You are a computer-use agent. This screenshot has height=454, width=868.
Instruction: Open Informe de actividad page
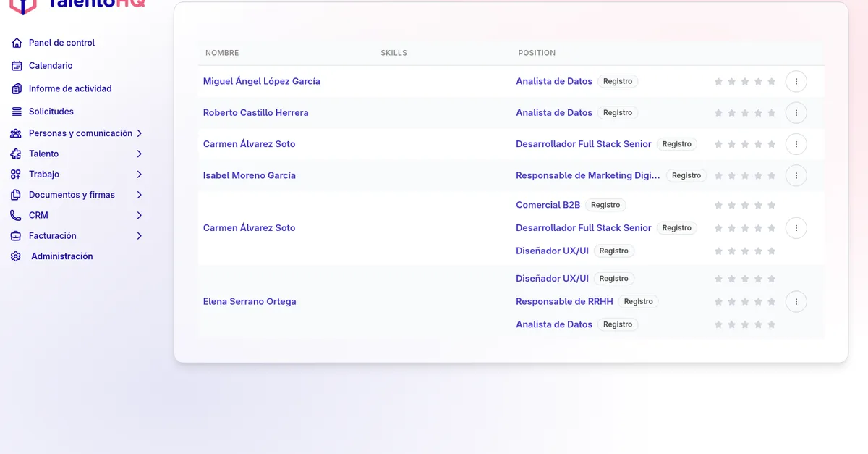click(x=70, y=88)
